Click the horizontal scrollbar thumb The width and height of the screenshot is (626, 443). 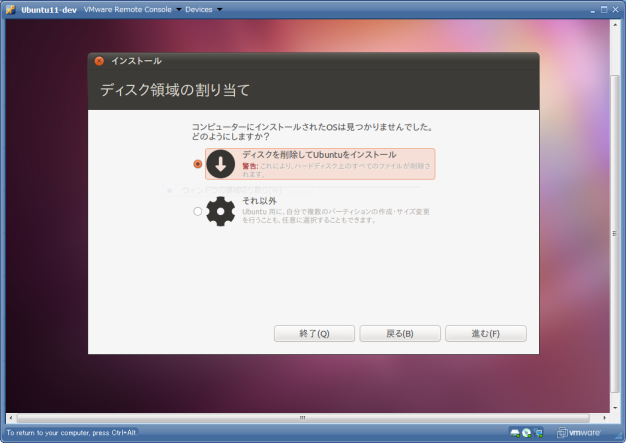tap(303, 418)
